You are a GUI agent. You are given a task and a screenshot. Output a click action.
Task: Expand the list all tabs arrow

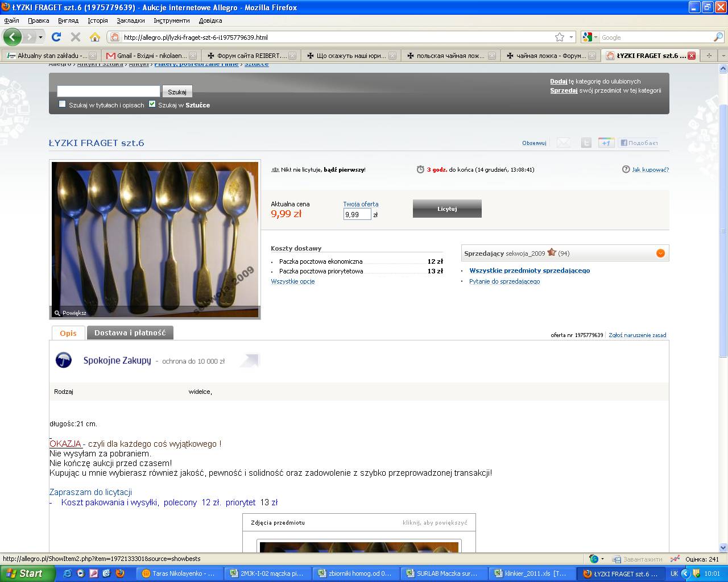pos(723,56)
